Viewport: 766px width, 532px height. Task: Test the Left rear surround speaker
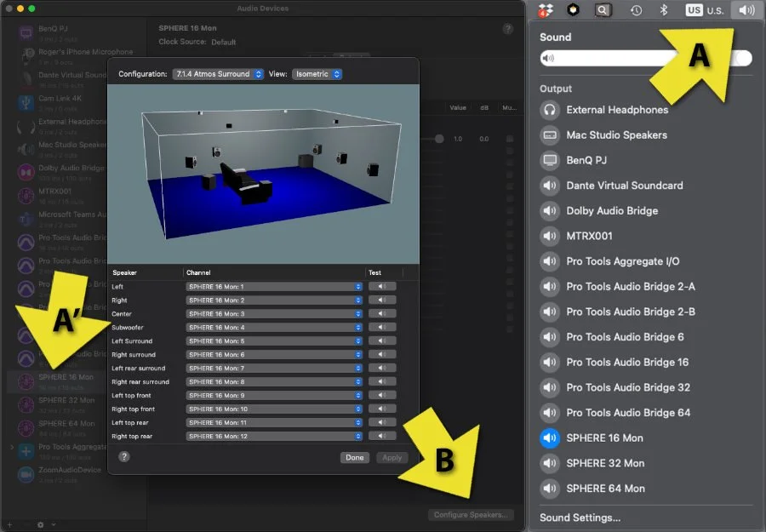click(x=382, y=368)
